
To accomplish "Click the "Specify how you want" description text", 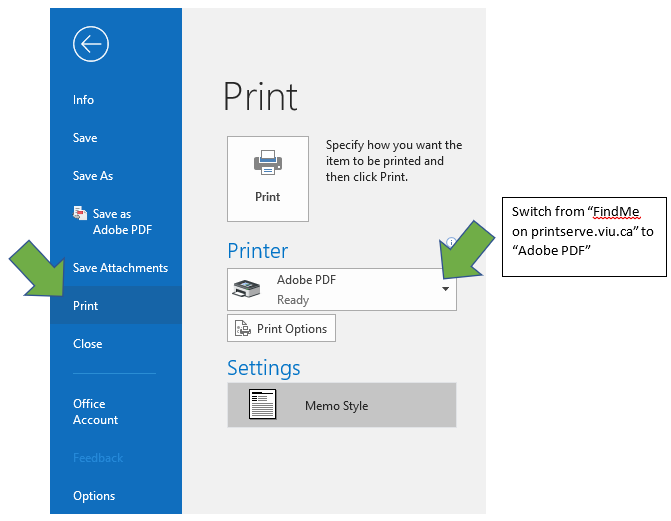I will pos(394,161).
